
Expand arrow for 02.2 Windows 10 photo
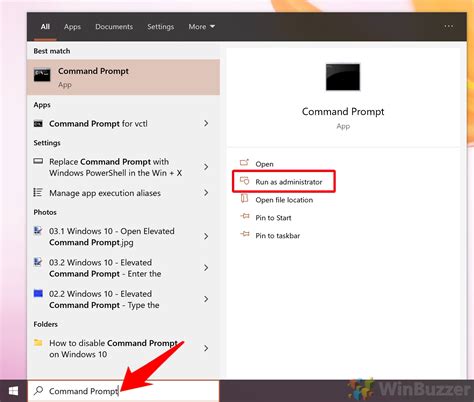[206, 299]
